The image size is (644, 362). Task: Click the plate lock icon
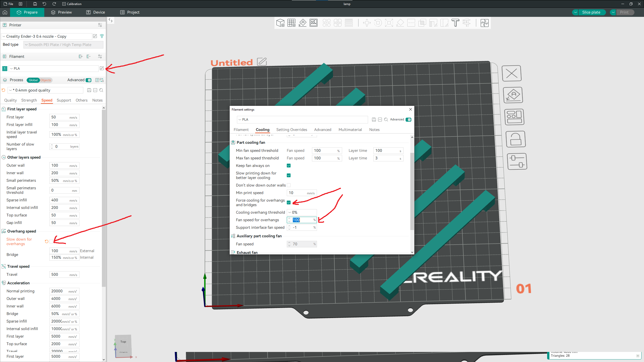point(516,139)
